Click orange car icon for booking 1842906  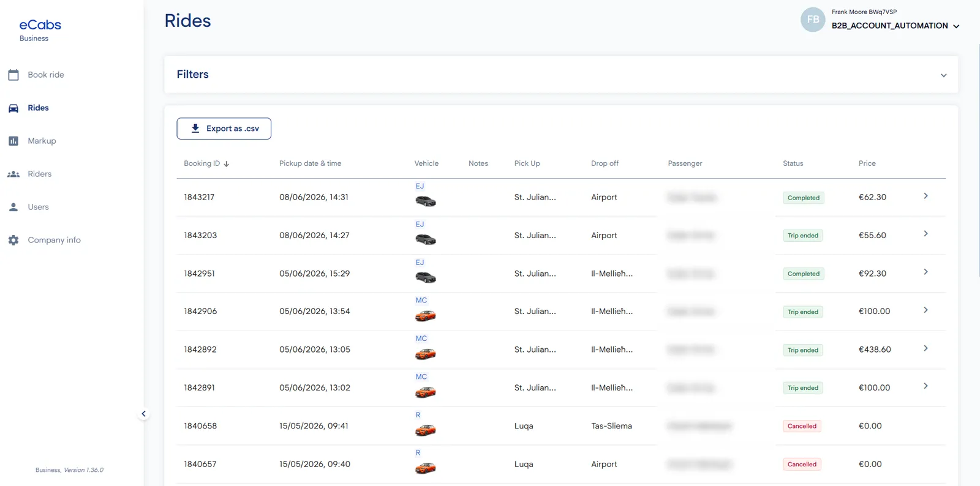(426, 316)
